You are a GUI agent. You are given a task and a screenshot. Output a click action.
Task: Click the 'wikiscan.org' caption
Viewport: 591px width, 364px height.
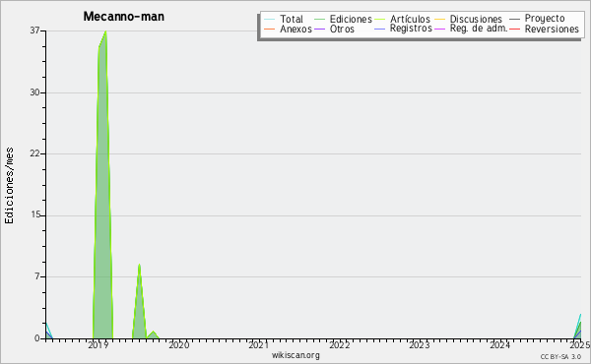(x=295, y=355)
